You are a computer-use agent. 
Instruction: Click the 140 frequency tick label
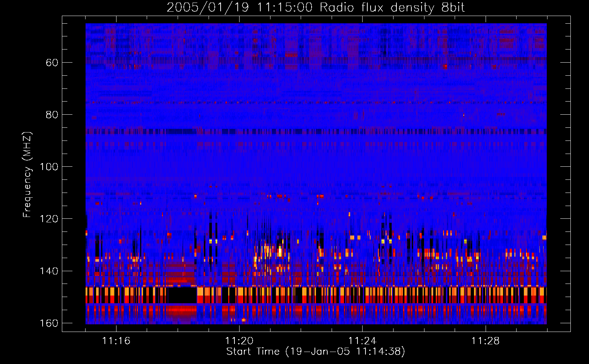(49, 271)
